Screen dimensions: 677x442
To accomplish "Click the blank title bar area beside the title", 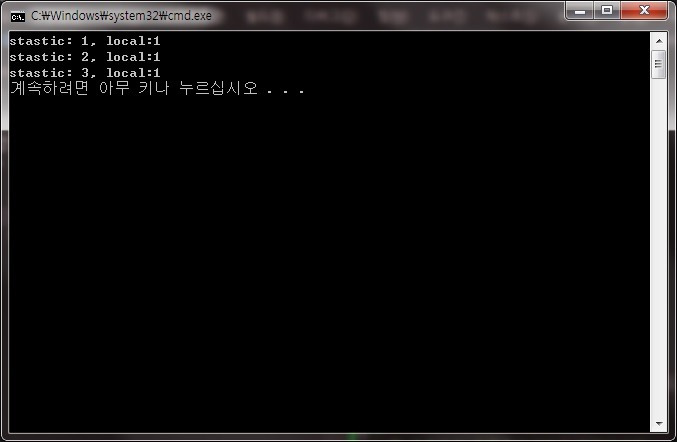I will (x=389, y=16).
